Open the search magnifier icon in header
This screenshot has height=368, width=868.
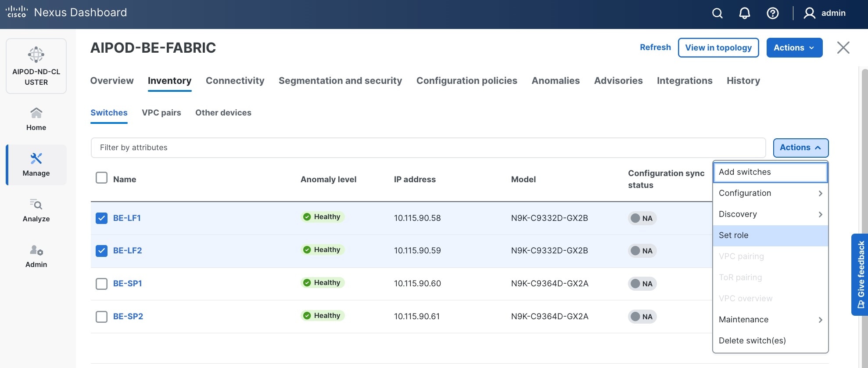pos(717,13)
